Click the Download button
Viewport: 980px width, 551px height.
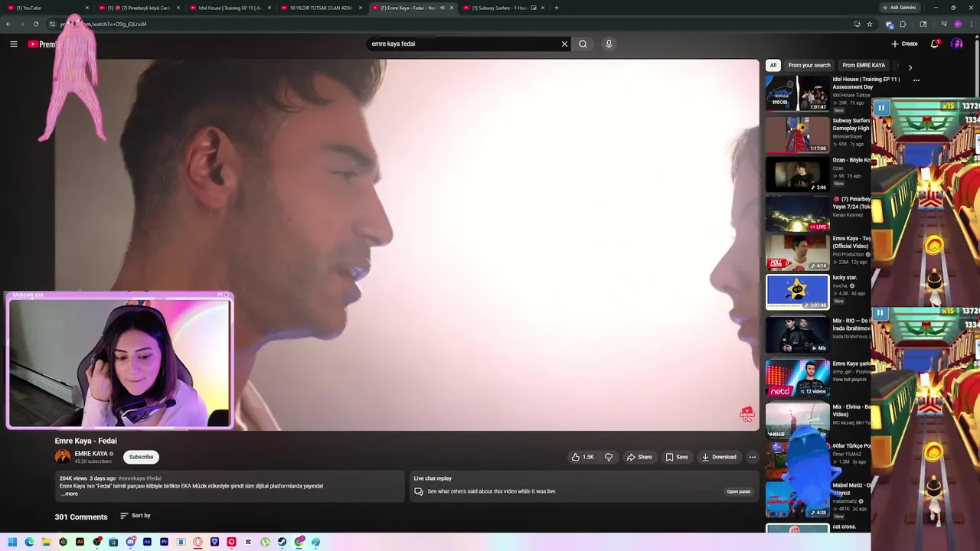[719, 457]
